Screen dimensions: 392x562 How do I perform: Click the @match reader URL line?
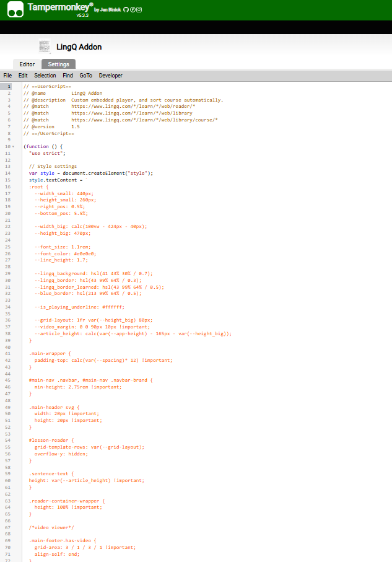tap(109, 107)
